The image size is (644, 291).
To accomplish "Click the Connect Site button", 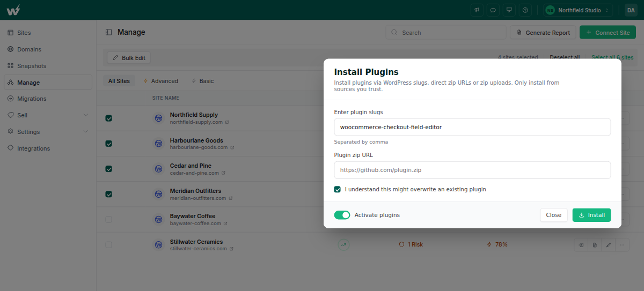I will pos(608,32).
